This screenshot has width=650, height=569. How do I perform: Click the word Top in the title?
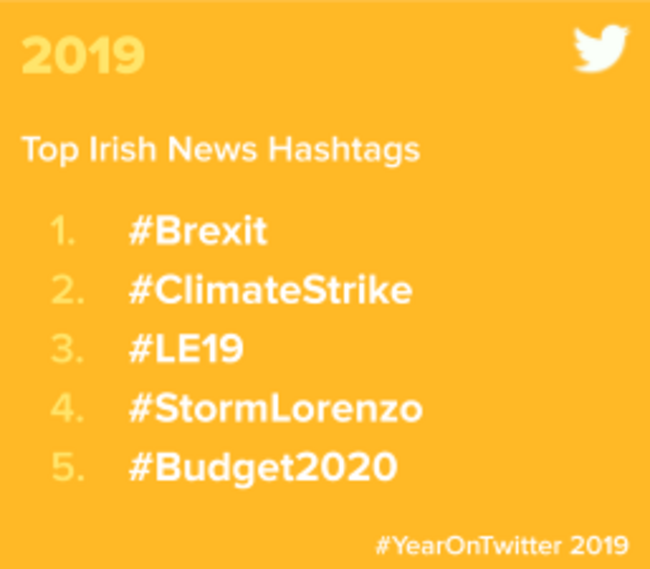pos(50,150)
